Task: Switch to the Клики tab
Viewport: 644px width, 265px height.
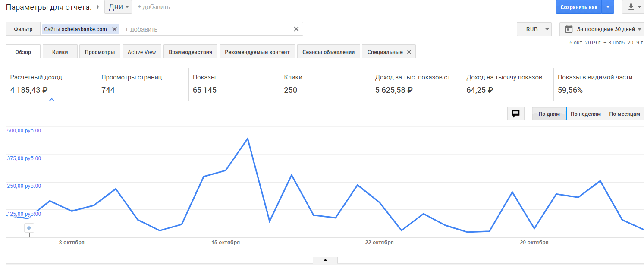Action: click(x=60, y=52)
